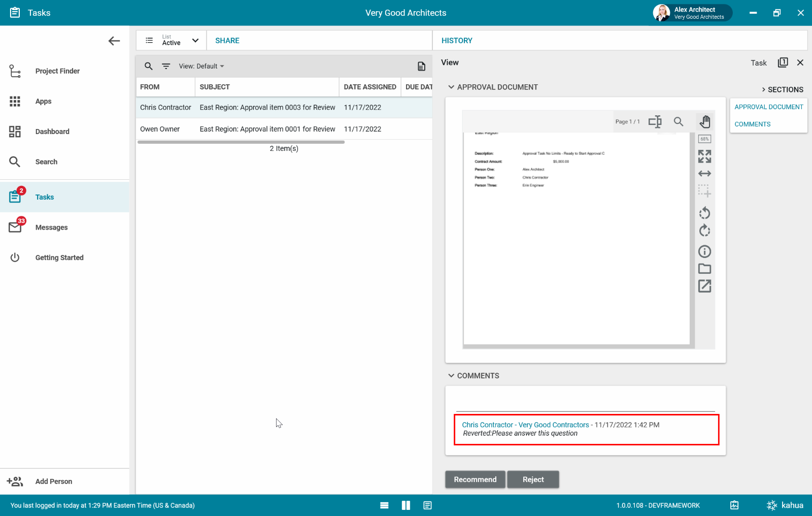Switch to list-only layout in status bar
The image size is (812, 516).
[x=384, y=505]
